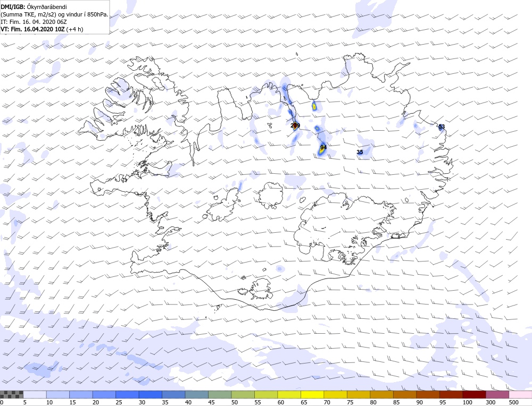
Task: Click the legend tick label 25
Action: [x=119, y=402]
